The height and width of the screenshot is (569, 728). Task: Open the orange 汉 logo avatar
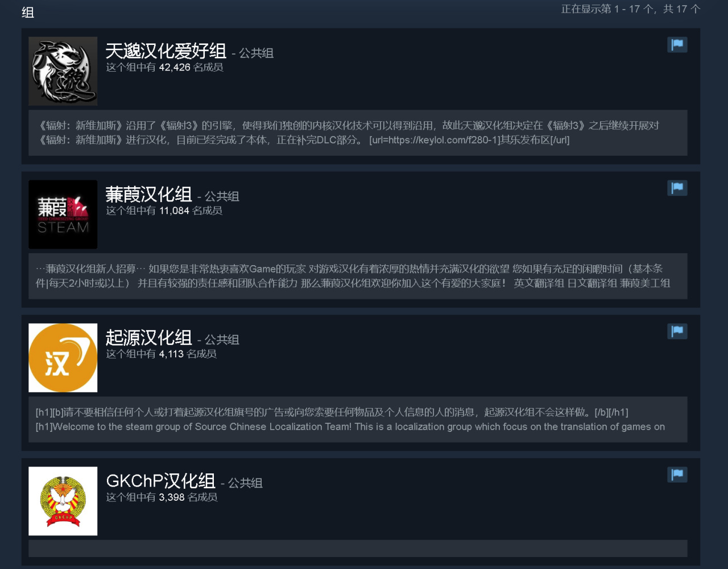pos(63,358)
